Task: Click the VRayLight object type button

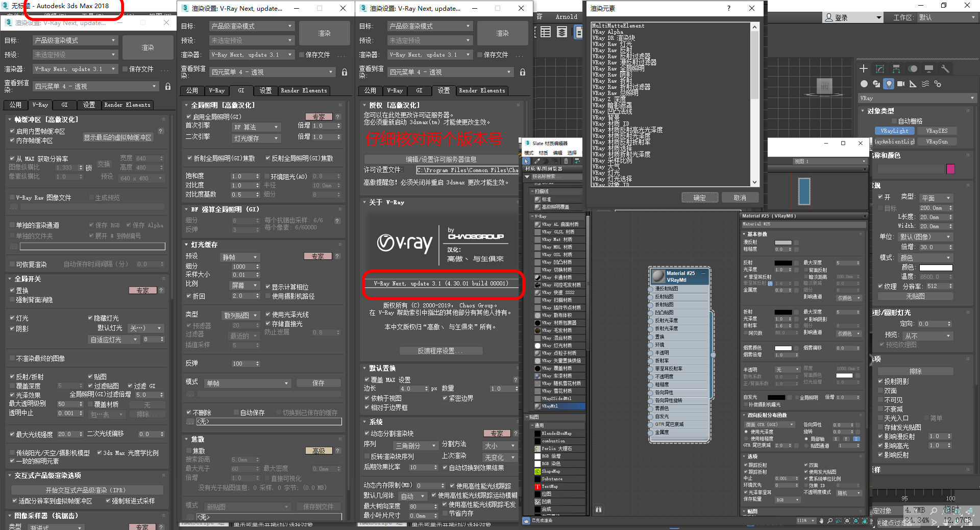Action: point(894,131)
